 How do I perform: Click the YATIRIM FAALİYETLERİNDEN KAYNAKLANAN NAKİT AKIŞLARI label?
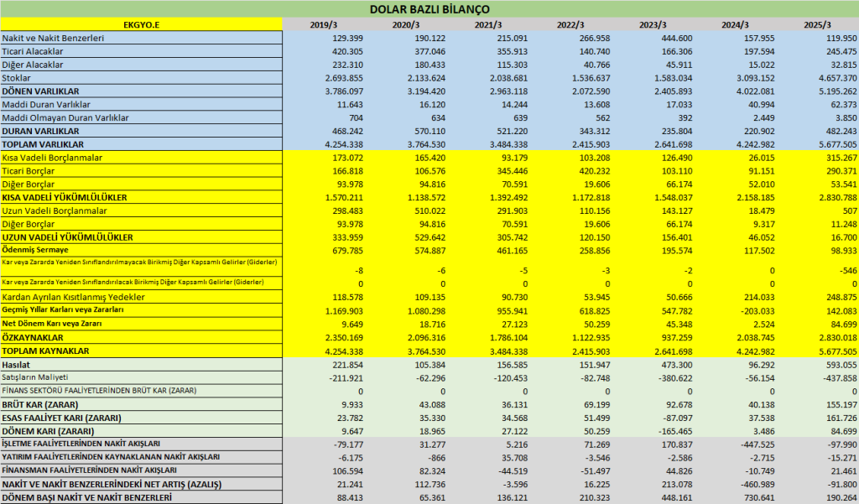click(111, 457)
